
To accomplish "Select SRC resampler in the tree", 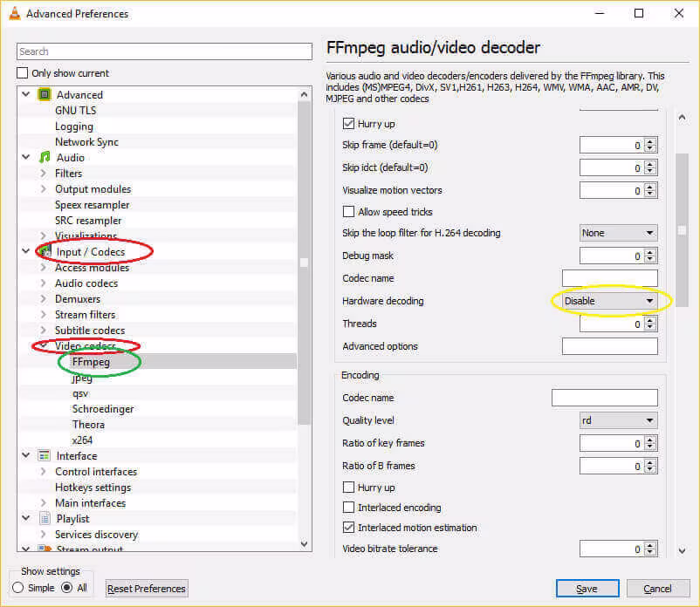I will coord(88,221).
